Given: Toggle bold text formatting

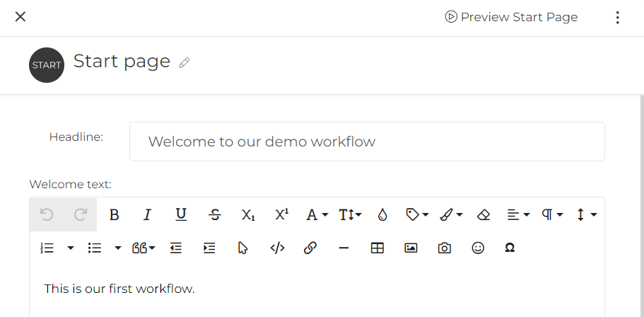Looking at the screenshot, I should point(115,214).
